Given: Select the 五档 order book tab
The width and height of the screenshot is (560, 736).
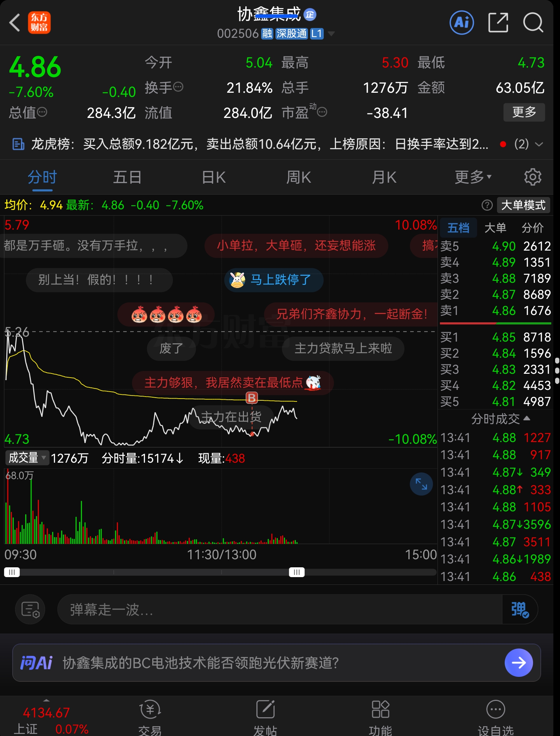Looking at the screenshot, I should [x=458, y=228].
